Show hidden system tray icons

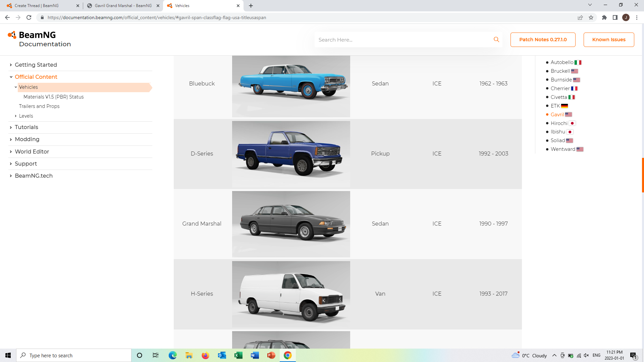click(x=554, y=355)
